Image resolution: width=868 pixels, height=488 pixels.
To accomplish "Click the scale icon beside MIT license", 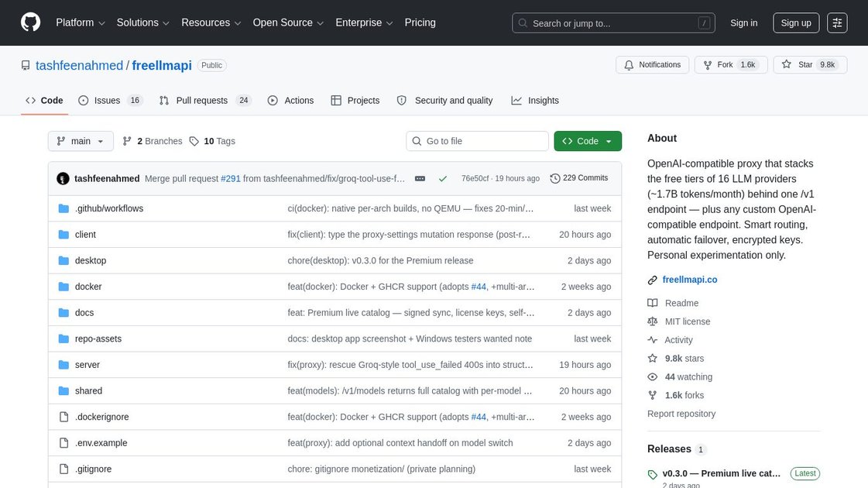I will [653, 321].
